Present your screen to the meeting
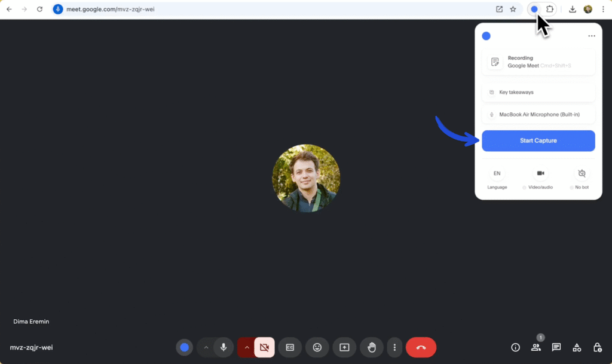Viewport: 612px width, 364px height. (x=344, y=347)
